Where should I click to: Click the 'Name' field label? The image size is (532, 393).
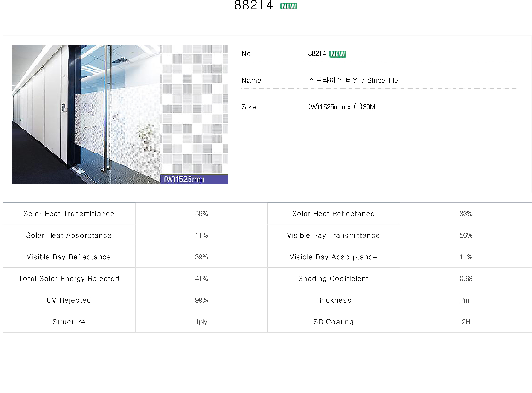(251, 80)
